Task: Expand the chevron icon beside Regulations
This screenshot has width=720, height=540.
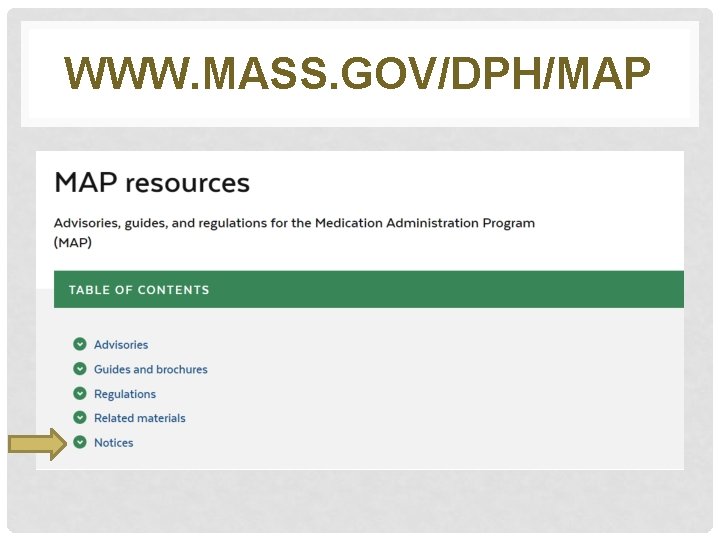Action: [x=80, y=394]
